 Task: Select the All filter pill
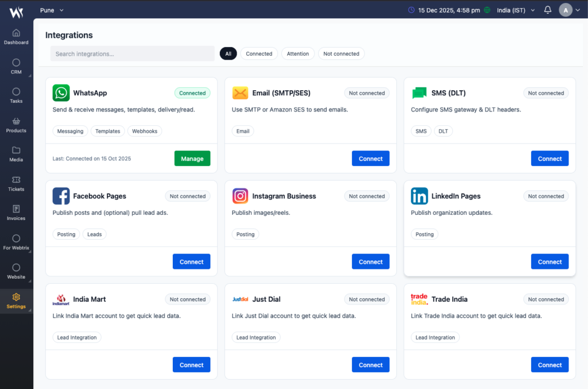point(228,53)
